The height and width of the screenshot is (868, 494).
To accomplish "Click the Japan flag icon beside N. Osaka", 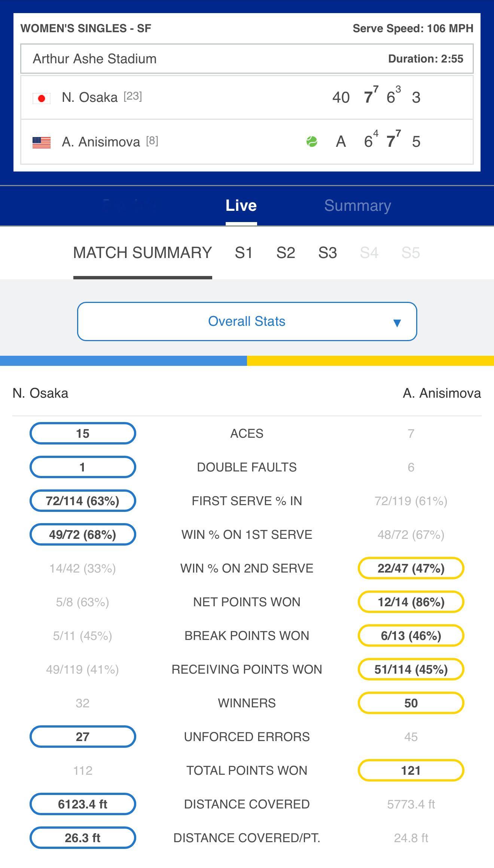I will click(x=42, y=98).
